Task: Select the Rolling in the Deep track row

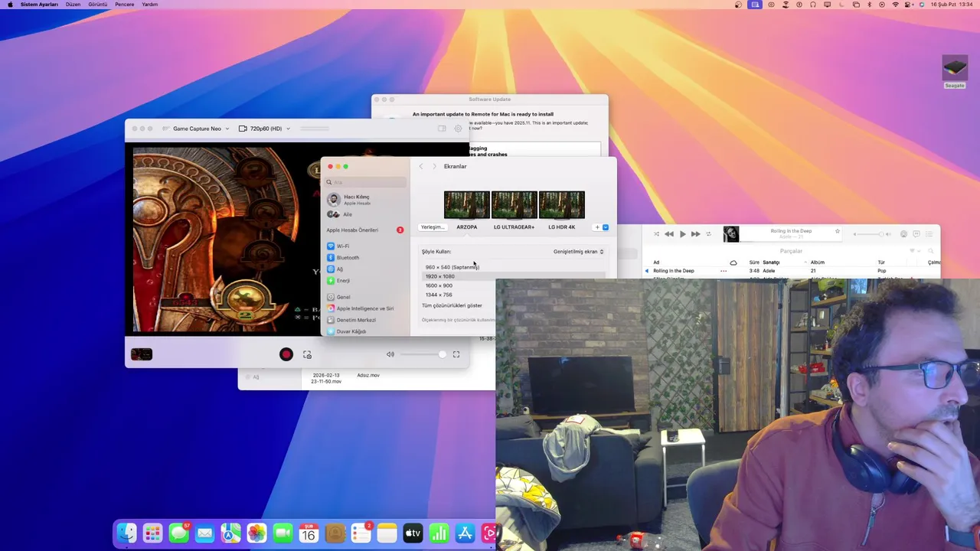Action: click(x=790, y=271)
